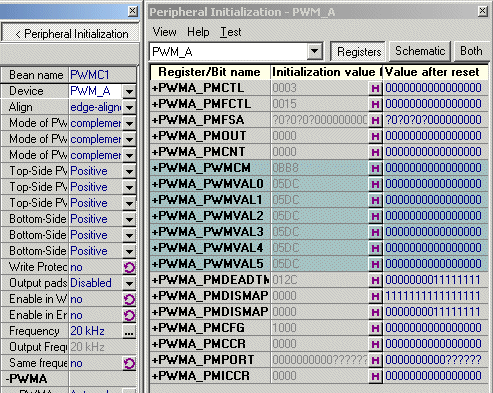Screen dimensions: 493x393
Task: Open the PWM_A peripheral selector combo box
Action: tap(236, 52)
